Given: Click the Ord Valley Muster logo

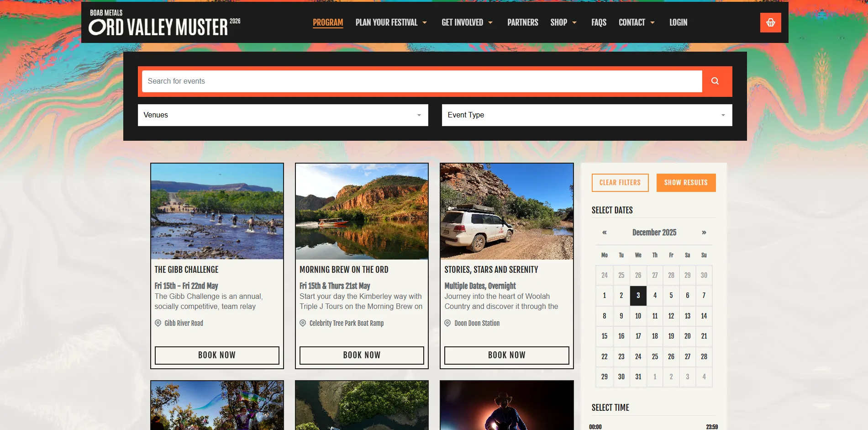Looking at the screenshot, I should [164, 23].
